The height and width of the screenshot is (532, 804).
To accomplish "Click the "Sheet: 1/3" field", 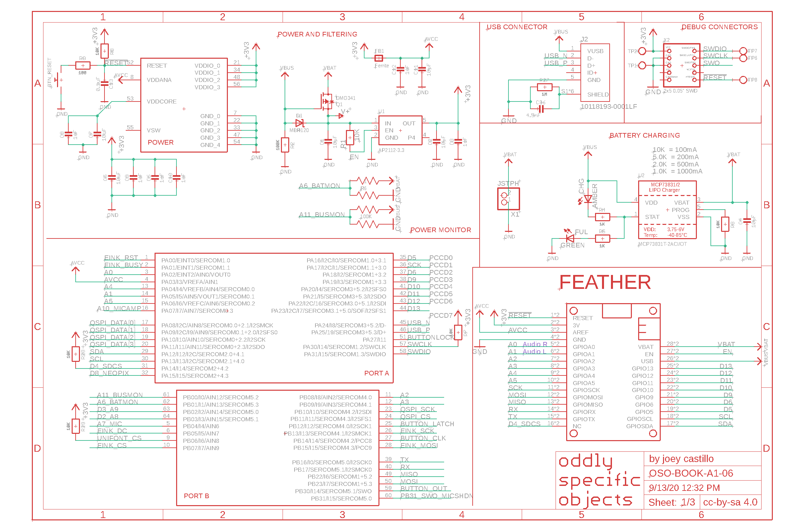I will click(671, 502).
